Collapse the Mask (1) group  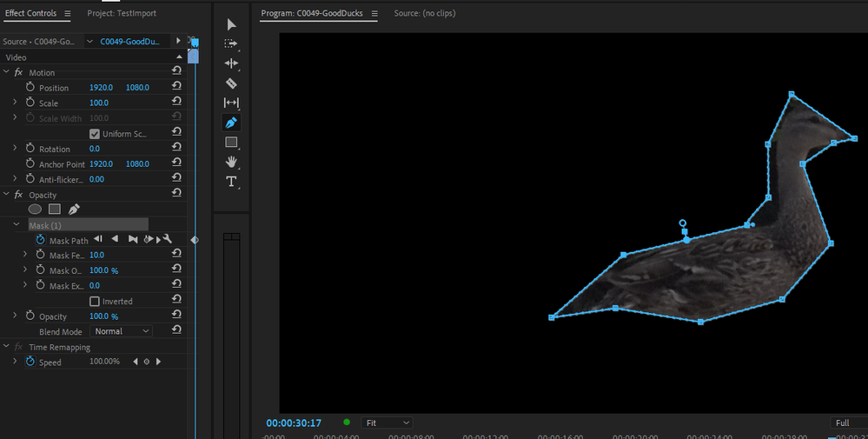click(x=17, y=225)
